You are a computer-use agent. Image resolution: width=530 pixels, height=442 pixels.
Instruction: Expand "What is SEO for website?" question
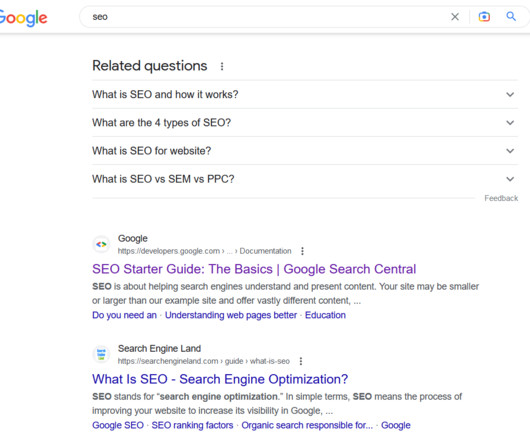tap(305, 151)
